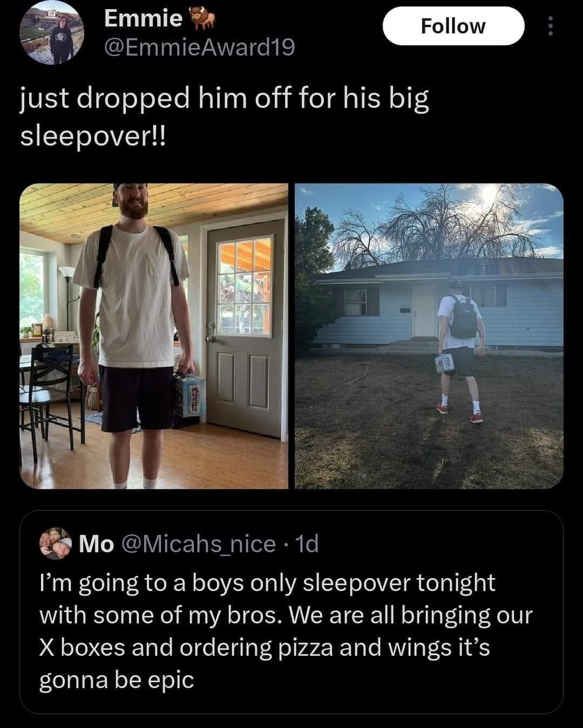
Task: Open the @EmmieAward19 handle
Action: coord(200,47)
